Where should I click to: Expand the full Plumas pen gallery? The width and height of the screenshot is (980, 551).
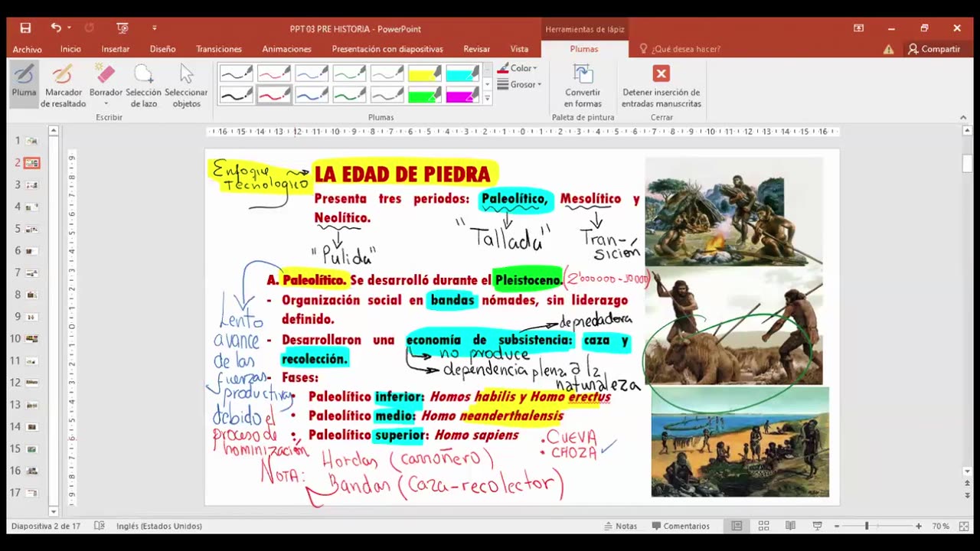[x=487, y=98]
